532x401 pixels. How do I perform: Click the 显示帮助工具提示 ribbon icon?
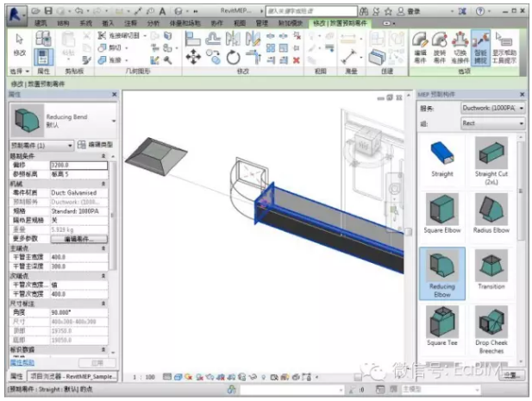point(504,47)
